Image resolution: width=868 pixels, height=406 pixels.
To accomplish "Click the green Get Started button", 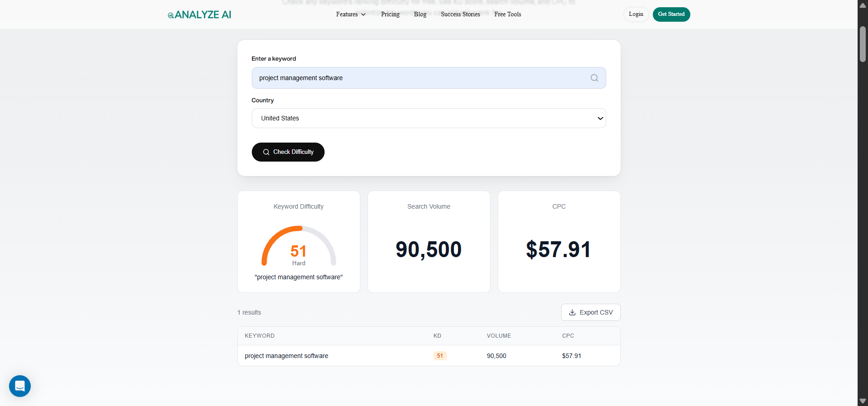I will point(671,14).
